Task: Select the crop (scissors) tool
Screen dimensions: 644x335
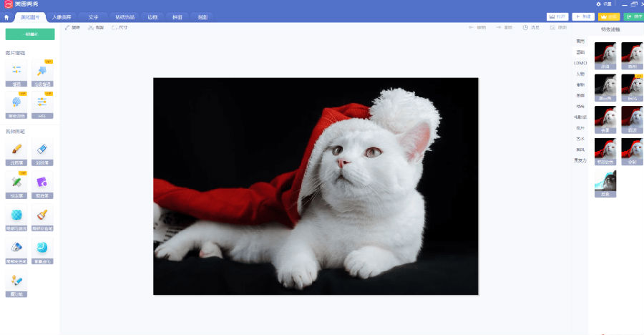Action: [x=96, y=27]
